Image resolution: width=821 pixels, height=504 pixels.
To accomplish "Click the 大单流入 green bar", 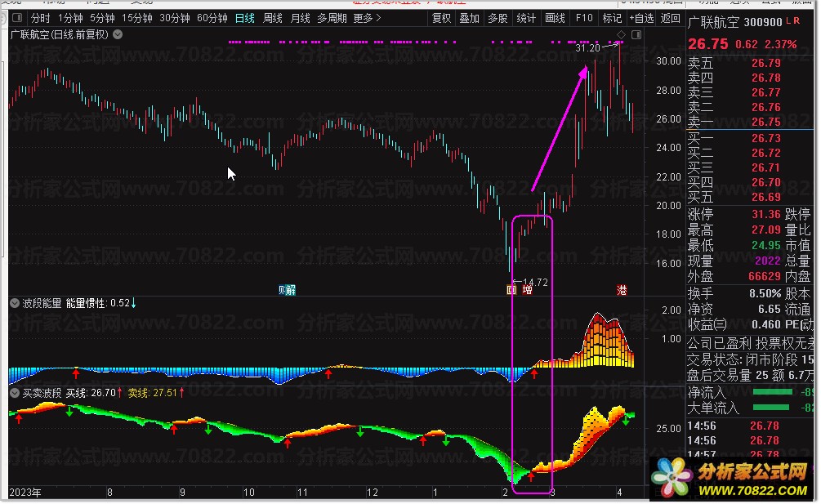I will tap(770, 407).
